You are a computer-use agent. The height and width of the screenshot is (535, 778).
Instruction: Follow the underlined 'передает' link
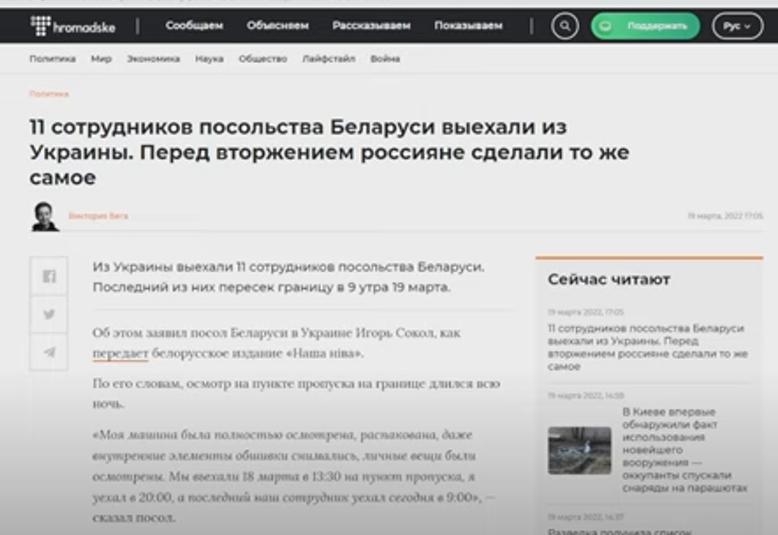(x=120, y=353)
